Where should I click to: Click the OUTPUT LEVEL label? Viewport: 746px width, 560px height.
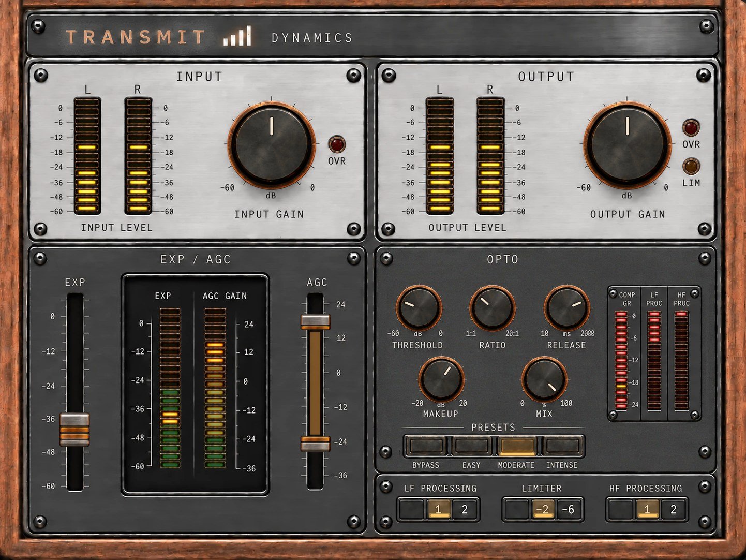coord(468,228)
